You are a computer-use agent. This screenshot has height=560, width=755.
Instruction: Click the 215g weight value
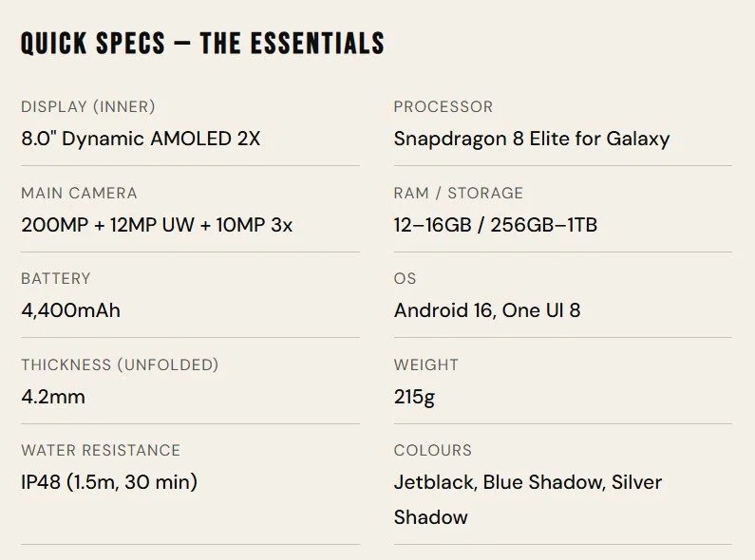point(414,396)
